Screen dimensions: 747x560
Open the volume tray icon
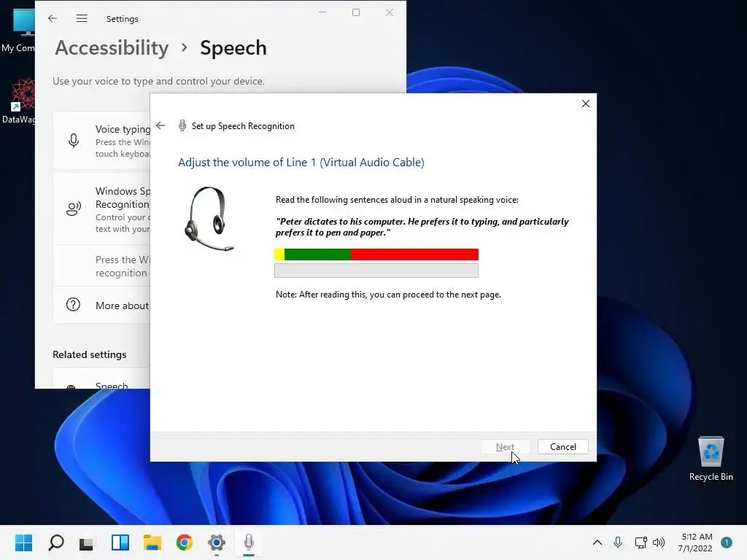tap(659, 542)
